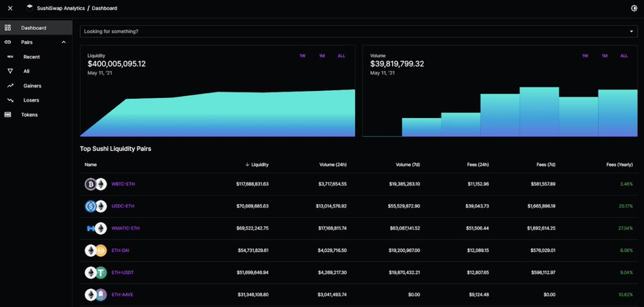
Task: Toggle dark/light theme icon
Action: (633, 8)
